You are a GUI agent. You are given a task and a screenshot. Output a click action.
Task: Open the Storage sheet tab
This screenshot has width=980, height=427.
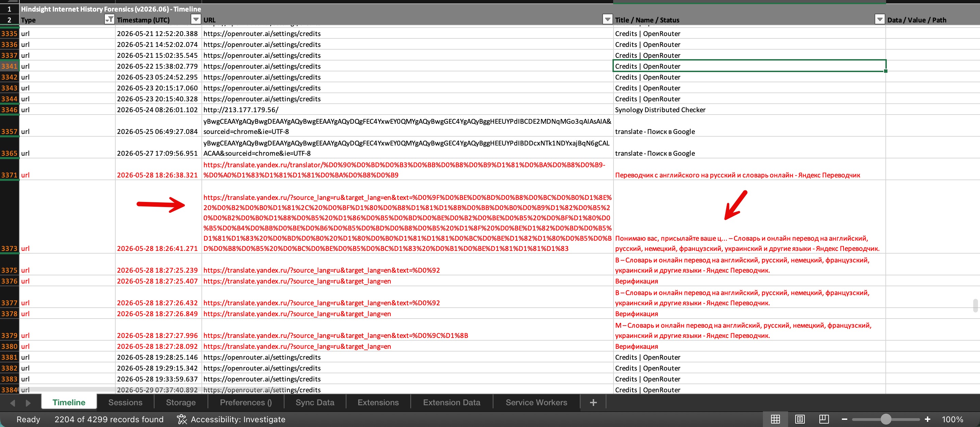(x=181, y=402)
